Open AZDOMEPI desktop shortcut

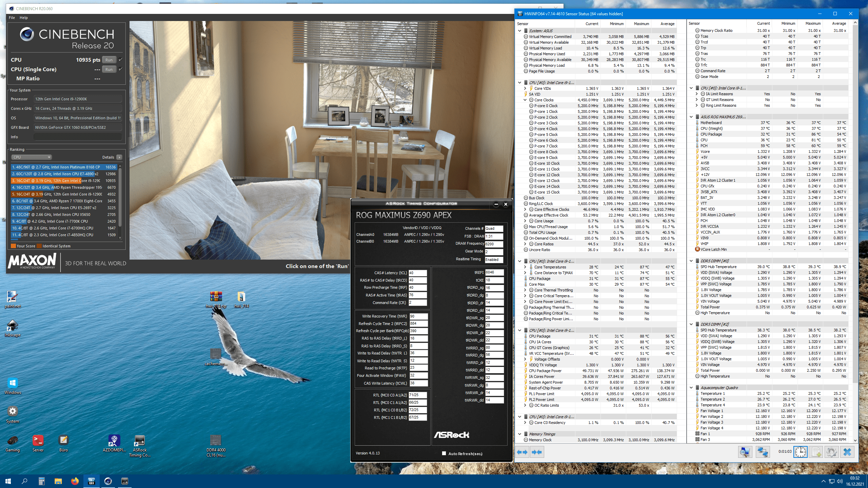click(x=114, y=444)
